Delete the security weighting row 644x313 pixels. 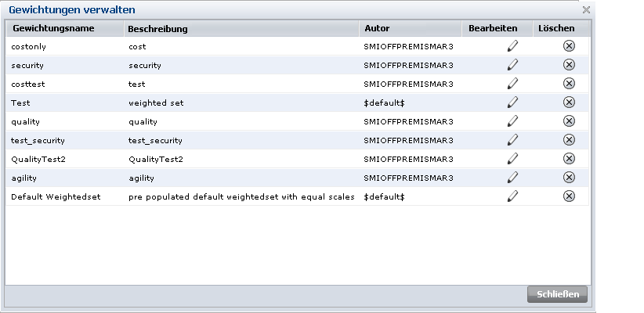point(569,65)
